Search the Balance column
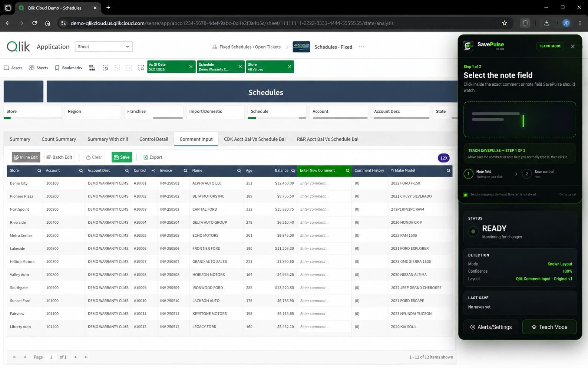Image resolution: width=588 pixels, height=368 pixels. click(293, 171)
